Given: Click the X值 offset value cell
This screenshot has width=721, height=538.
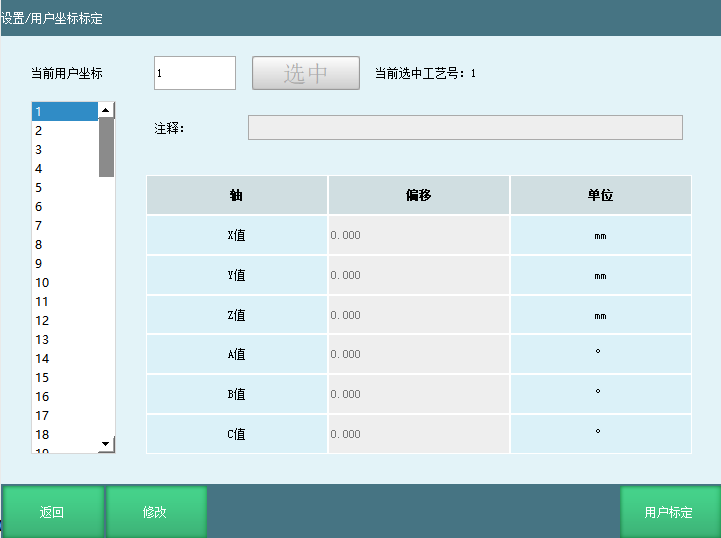Looking at the screenshot, I should [x=418, y=235].
